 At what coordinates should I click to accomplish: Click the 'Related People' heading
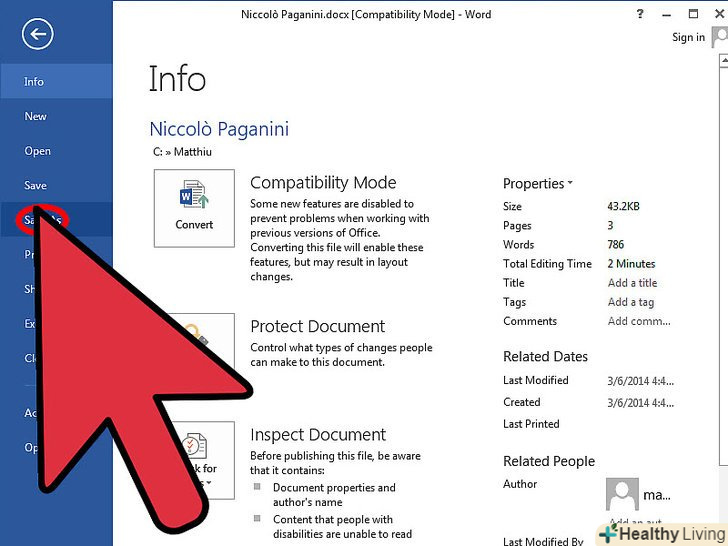coord(549,461)
